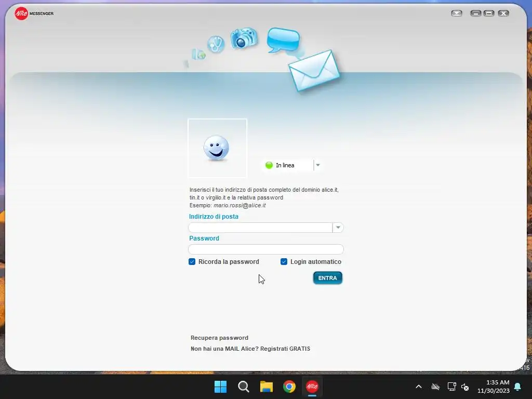This screenshot has height=399, width=532.
Task: Open the title bar dropdown menu button
Action: point(456,13)
